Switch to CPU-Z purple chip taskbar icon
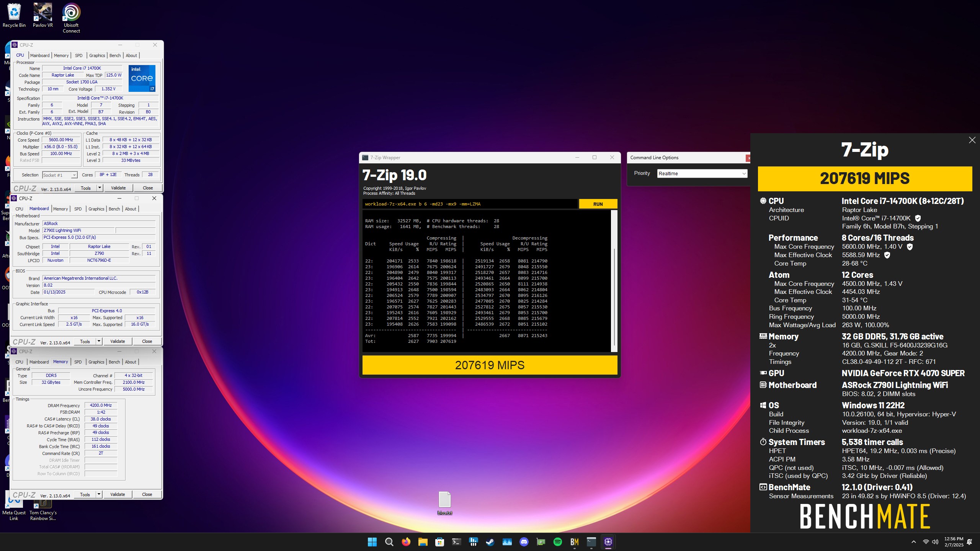Viewport: 980px width, 551px height. (608, 542)
